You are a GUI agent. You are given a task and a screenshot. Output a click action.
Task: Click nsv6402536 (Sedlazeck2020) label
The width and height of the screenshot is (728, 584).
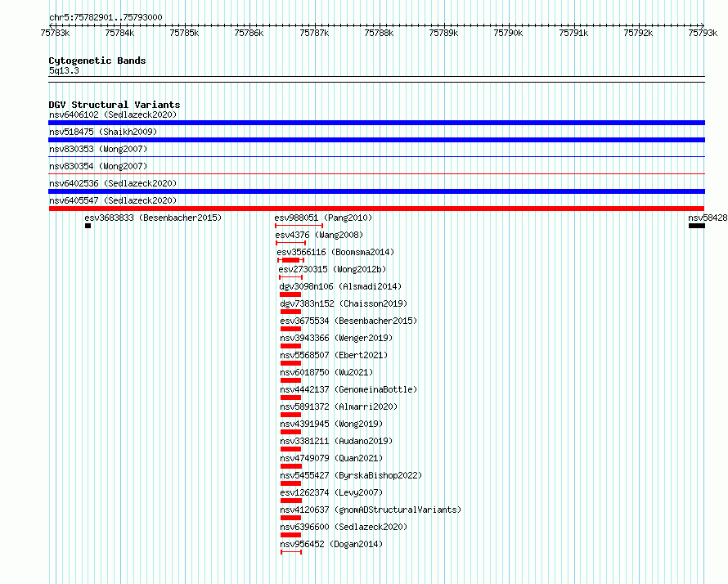point(113,183)
